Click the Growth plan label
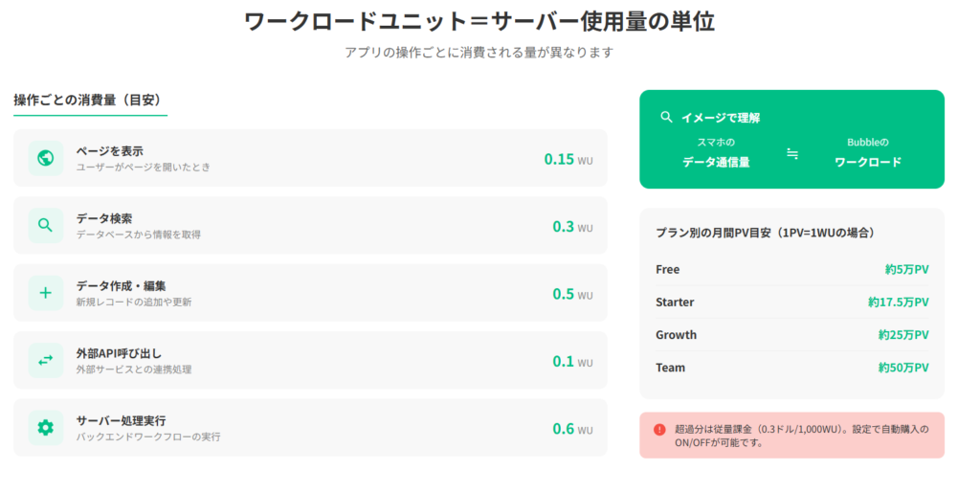 pos(676,335)
